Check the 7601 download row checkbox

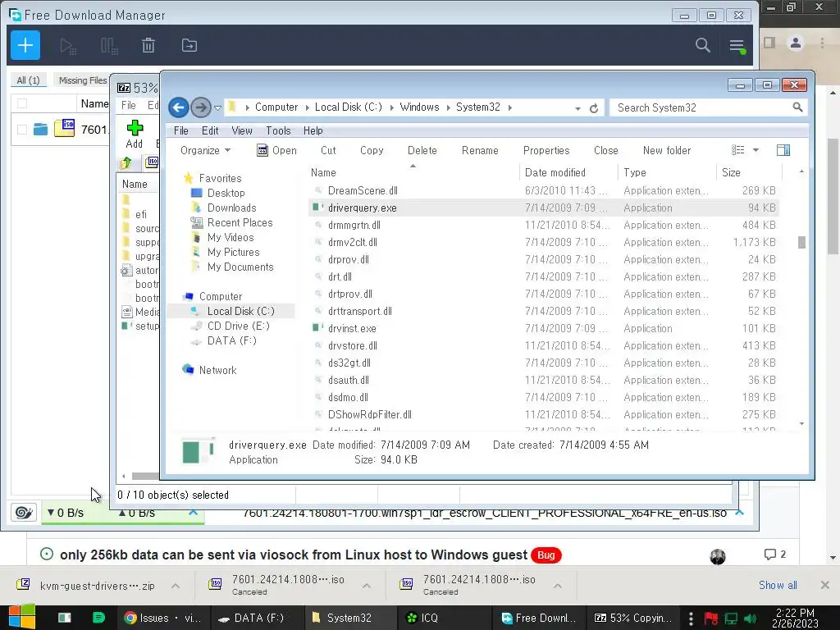coord(22,129)
